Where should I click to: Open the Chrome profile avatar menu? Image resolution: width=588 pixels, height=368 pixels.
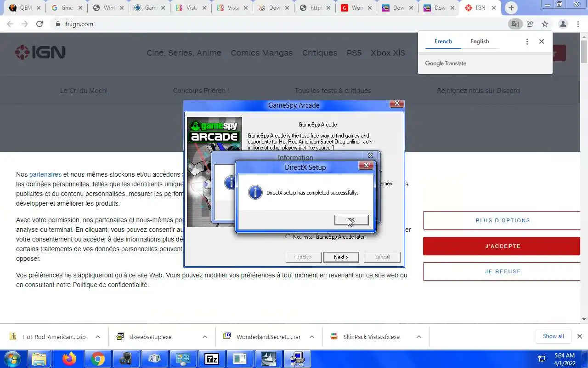point(563,24)
